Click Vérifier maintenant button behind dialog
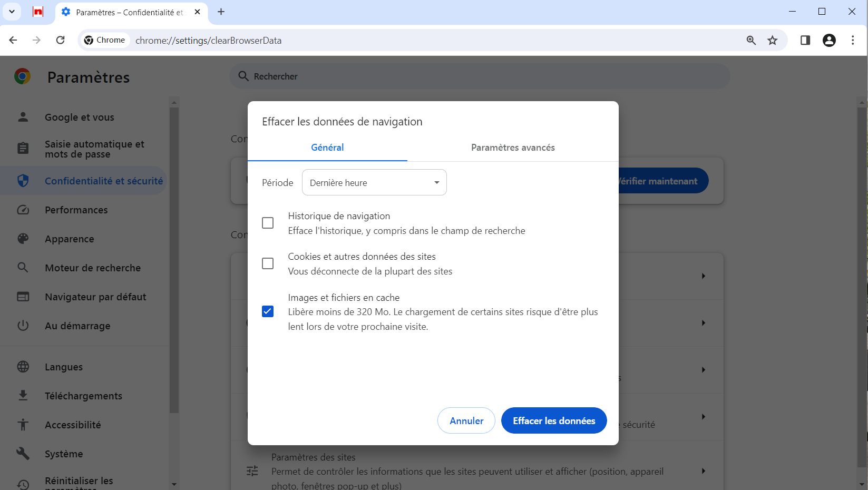Screen dimensions: 868x490 pyautogui.click(x=664, y=181)
